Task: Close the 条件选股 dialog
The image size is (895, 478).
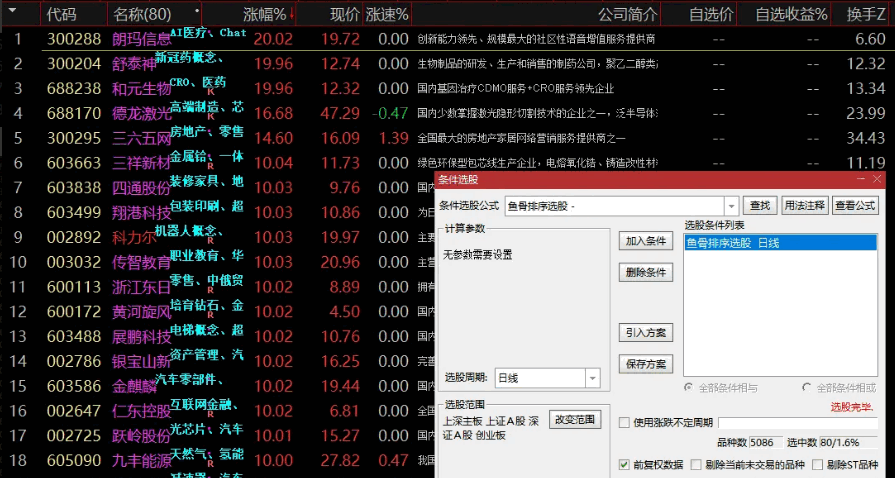Action: tap(877, 179)
